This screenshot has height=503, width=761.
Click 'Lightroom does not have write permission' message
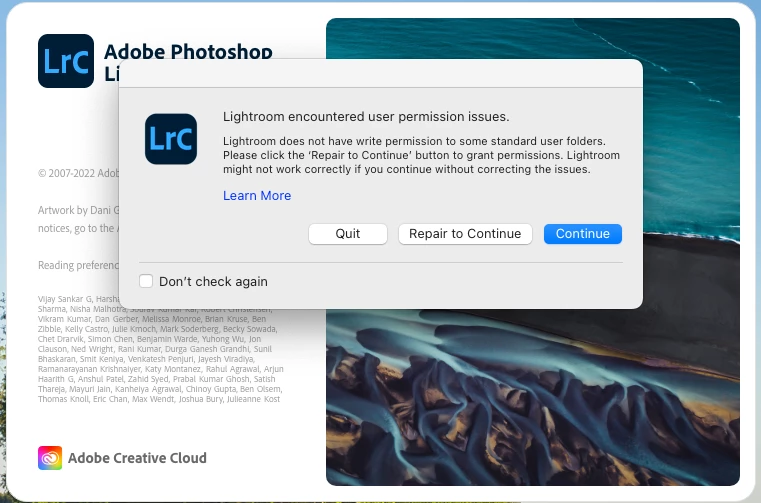(x=421, y=155)
